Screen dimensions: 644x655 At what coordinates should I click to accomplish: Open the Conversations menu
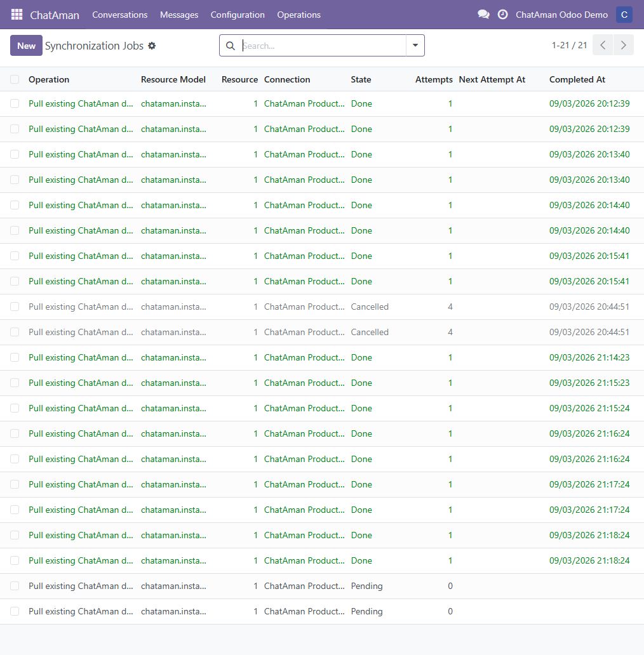point(120,15)
